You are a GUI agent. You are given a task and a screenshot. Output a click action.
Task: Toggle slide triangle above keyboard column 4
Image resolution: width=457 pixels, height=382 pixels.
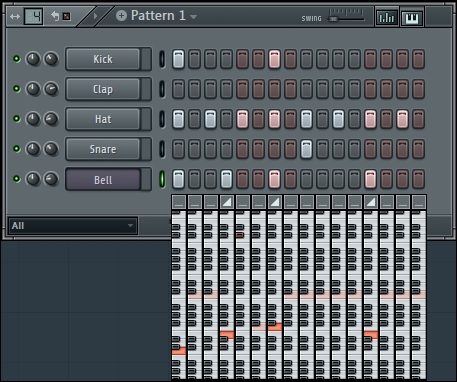(x=227, y=202)
